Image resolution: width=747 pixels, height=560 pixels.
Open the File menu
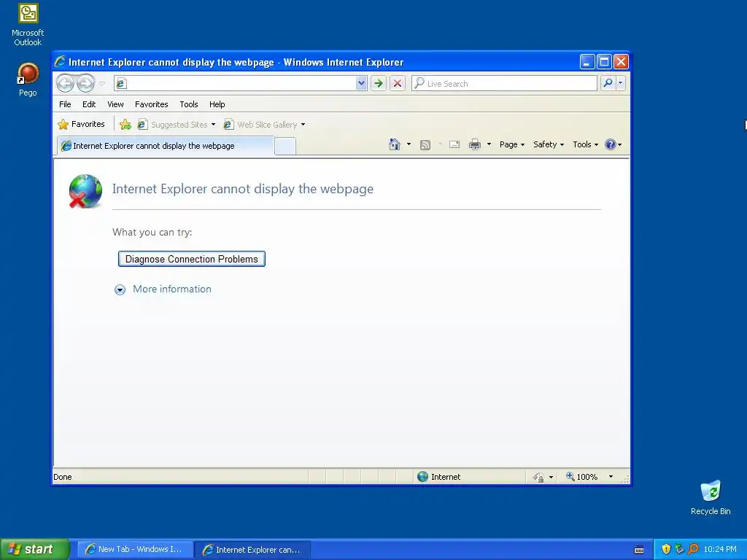click(65, 104)
